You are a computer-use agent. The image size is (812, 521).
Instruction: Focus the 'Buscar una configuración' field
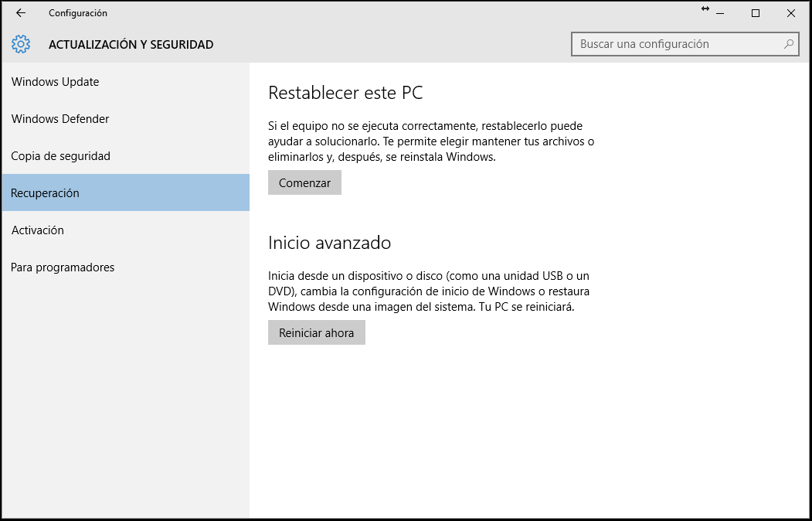coord(685,44)
